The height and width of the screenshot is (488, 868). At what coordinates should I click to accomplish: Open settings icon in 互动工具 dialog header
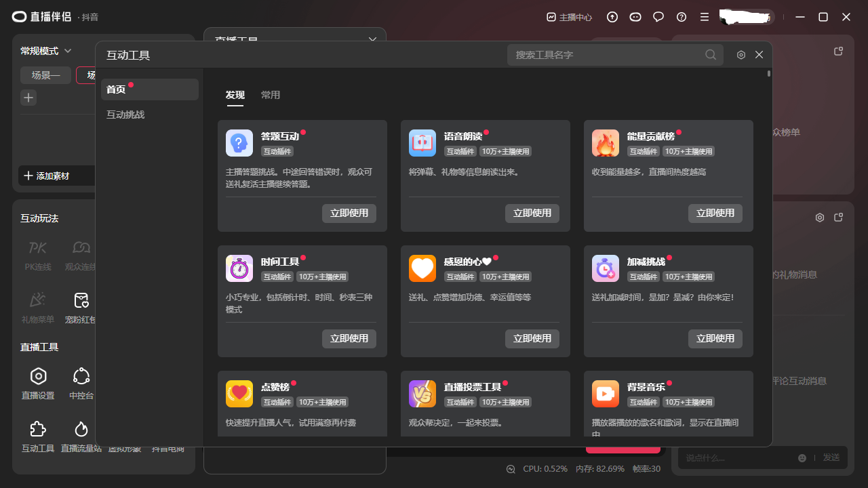pos(741,55)
